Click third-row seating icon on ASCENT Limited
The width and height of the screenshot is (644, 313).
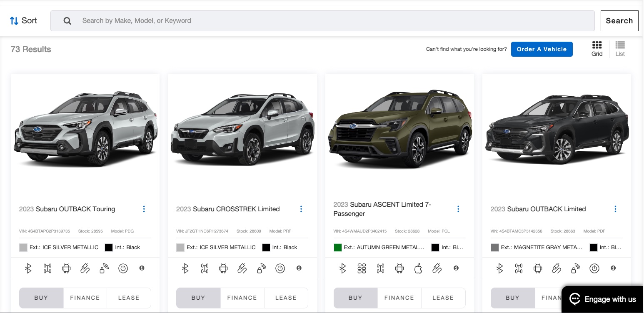(x=362, y=268)
